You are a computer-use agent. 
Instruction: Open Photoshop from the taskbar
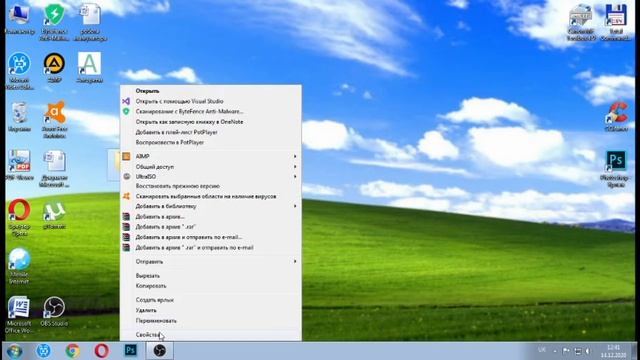click(x=131, y=351)
